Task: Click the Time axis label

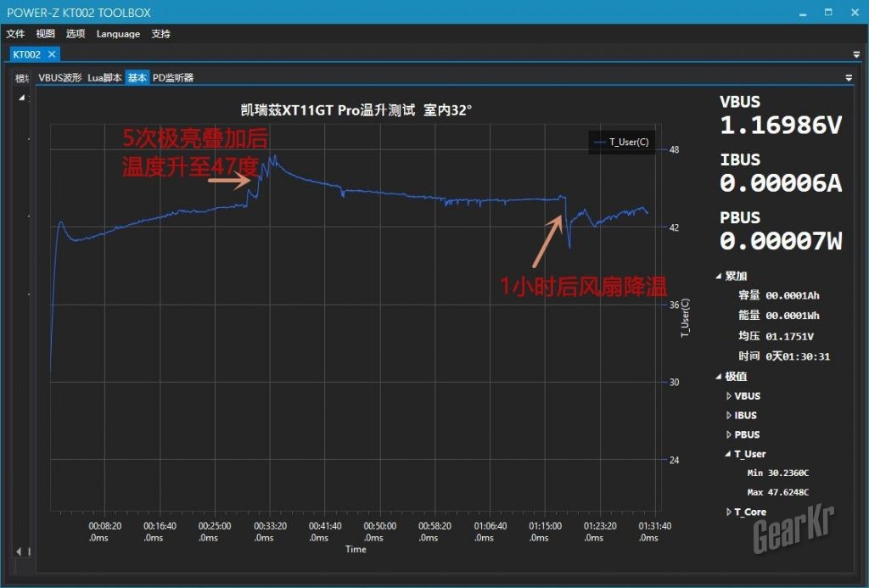Action: coord(356,549)
